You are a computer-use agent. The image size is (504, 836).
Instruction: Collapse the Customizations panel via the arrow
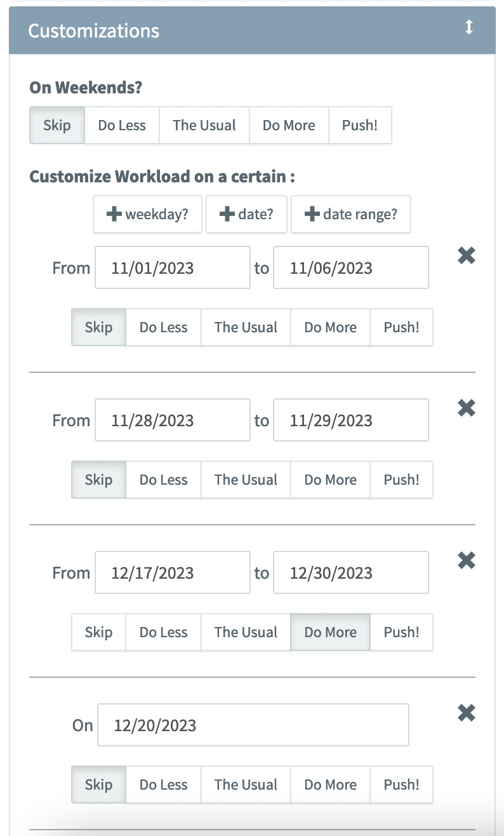point(468,28)
